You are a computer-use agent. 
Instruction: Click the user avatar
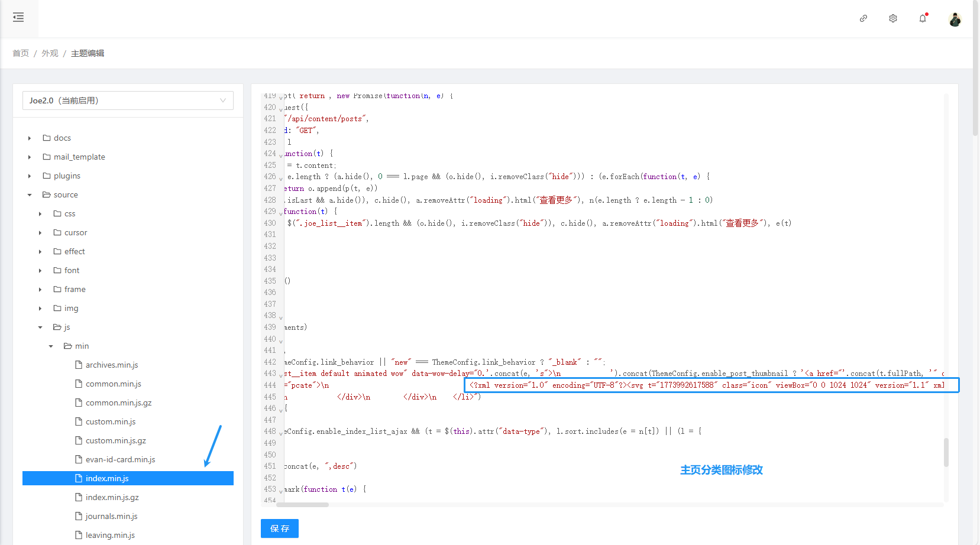955,20
